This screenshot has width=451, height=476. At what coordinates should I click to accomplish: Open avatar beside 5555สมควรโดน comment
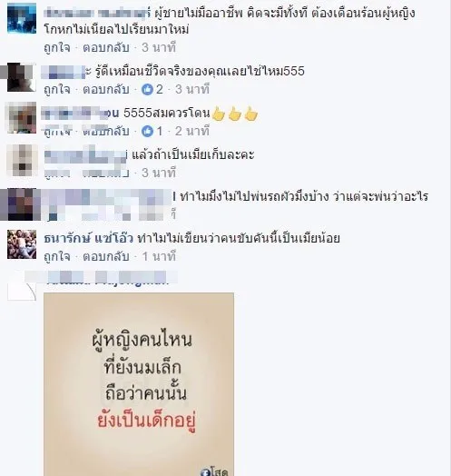click(22, 118)
